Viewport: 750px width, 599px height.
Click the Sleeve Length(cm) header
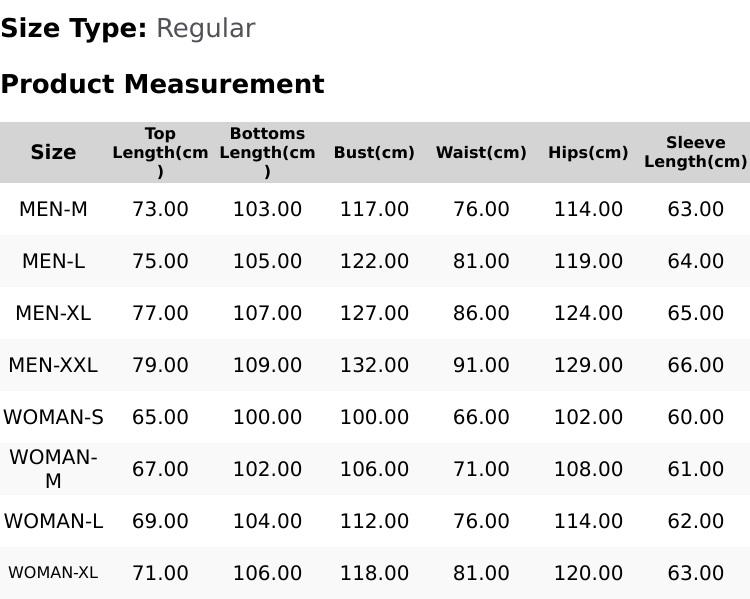point(695,152)
